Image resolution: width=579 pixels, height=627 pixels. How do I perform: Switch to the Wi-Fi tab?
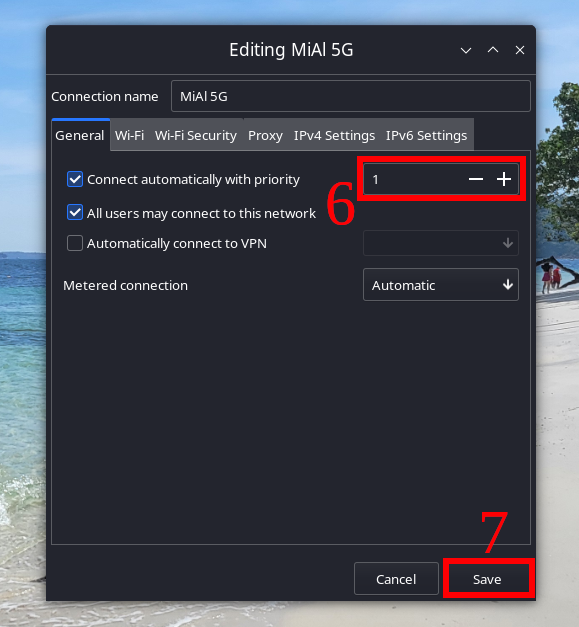point(130,136)
